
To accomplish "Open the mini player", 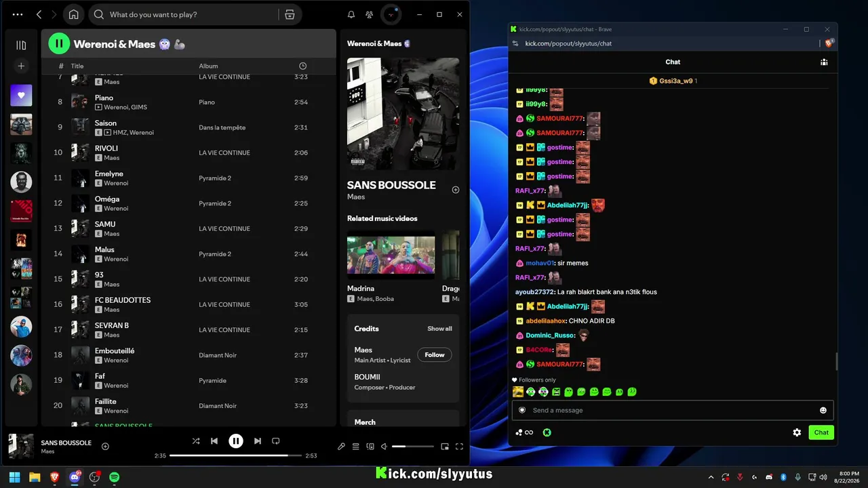I will pyautogui.click(x=445, y=447).
